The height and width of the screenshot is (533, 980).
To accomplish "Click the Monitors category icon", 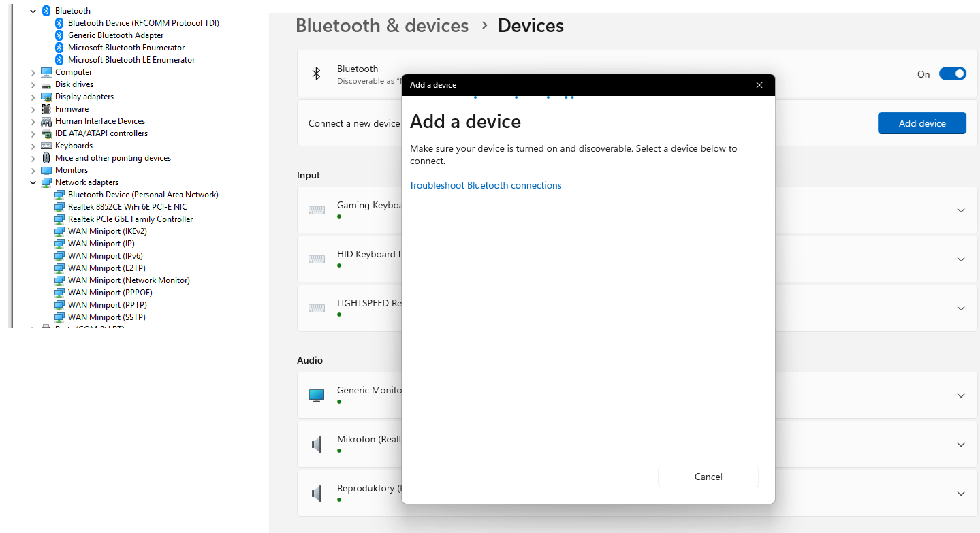I will pos(46,170).
